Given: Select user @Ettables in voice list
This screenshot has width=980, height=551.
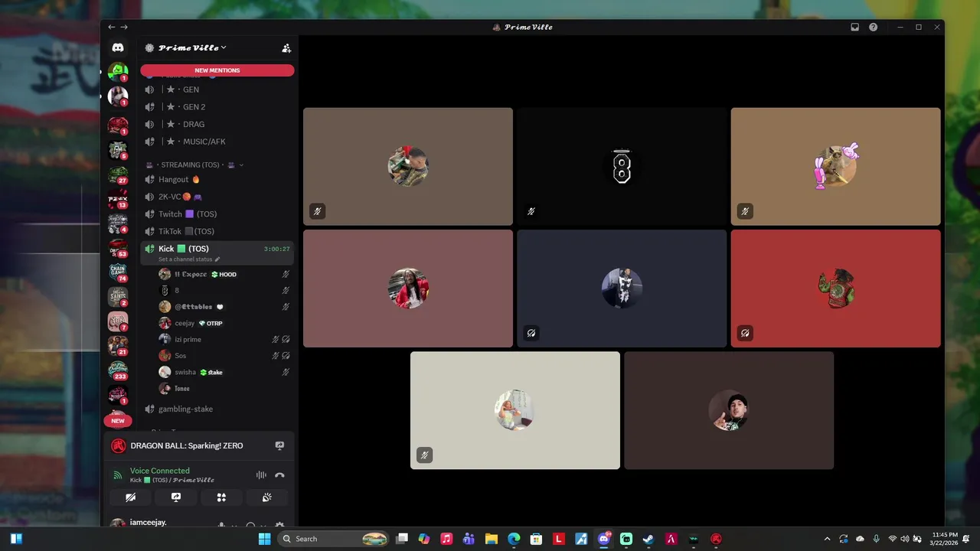Looking at the screenshot, I should [225, 307].
